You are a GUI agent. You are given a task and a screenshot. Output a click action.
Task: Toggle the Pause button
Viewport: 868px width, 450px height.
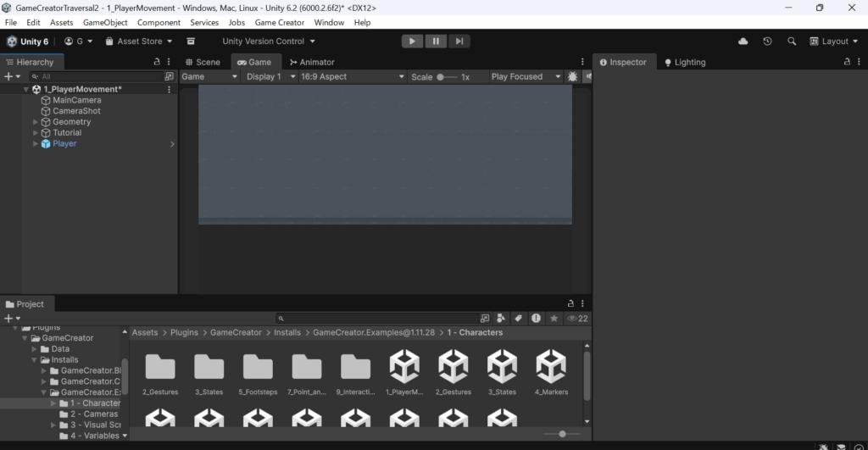436,41
